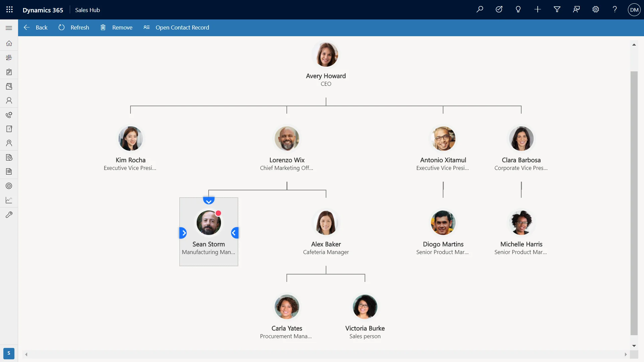Open the Opportunities sidebar icon
This screenshot has width=644, height=362.
click(x=9, y=129)
